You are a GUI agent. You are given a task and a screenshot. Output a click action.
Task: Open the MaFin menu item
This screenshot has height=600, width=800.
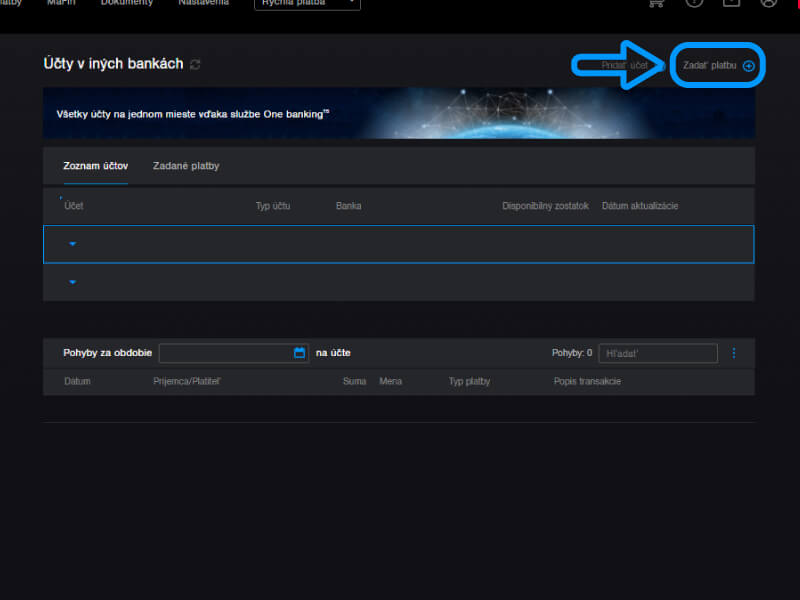[61, 3]
